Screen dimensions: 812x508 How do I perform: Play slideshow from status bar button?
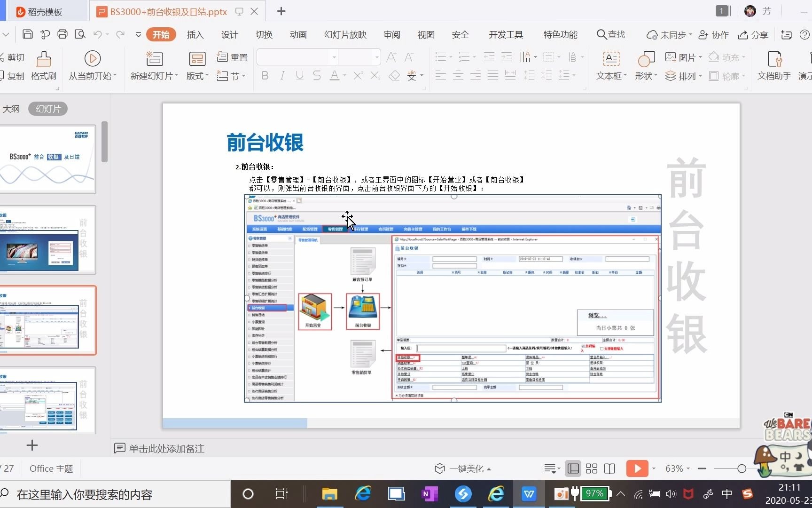pos(637,468)
